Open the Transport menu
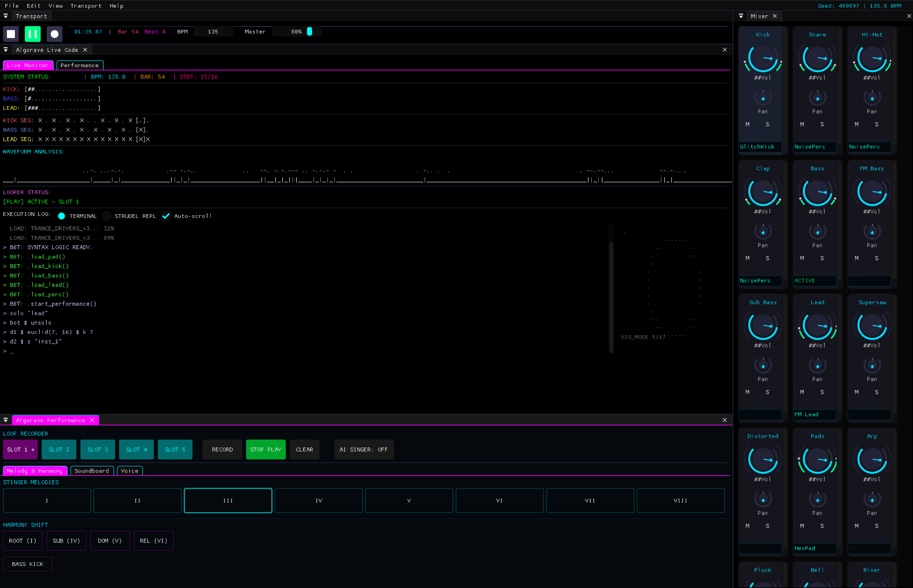 pos(86,6)
